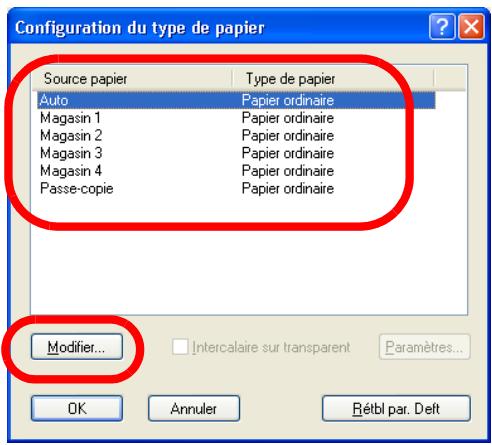Click the Annuler button

tap(194, 408)
